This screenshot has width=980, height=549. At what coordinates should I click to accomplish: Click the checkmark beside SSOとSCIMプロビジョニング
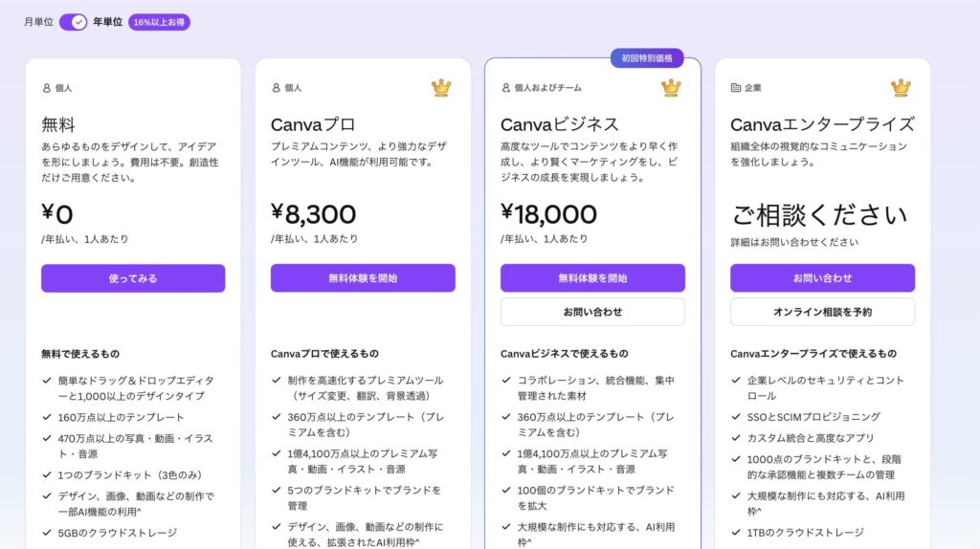[x=736, y=417]
